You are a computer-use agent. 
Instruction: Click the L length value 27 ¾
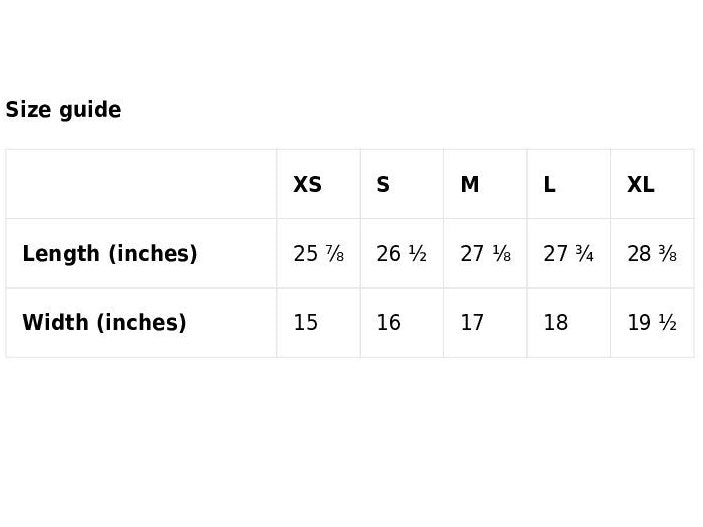pyautogui.click(x=569, y=254)
